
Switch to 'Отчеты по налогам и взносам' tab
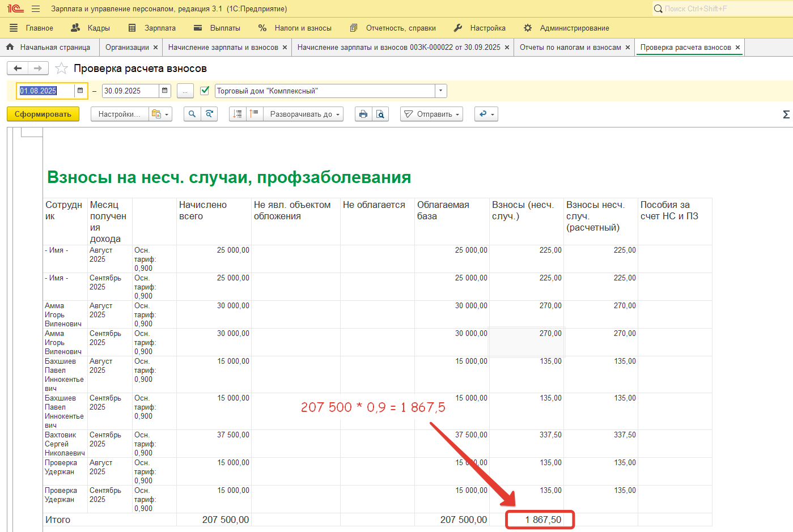point(570,48)
